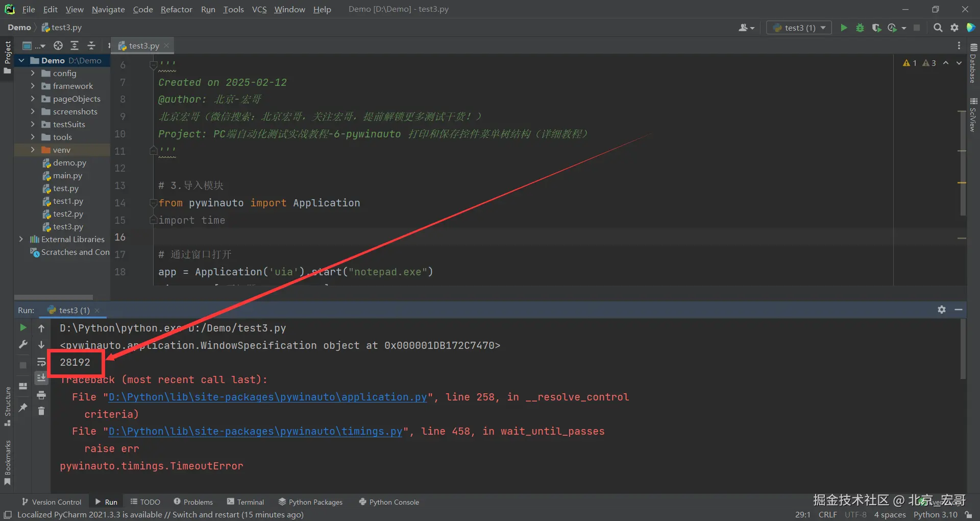This screenshot has height=521, width=980.
Task: Expand the config folder
Action: click(x=33, y=73)
